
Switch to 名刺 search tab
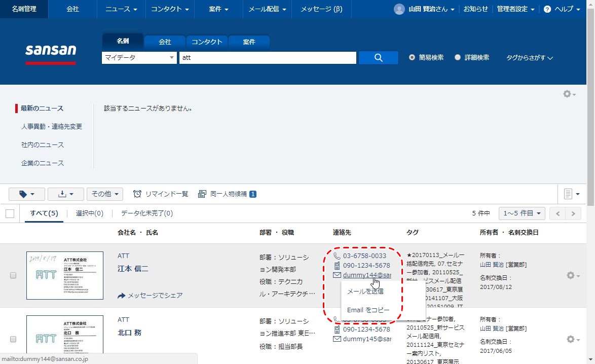point(123,41)
